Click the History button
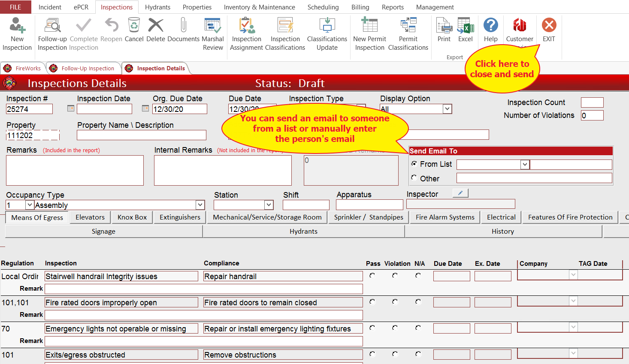 (503, 232)
